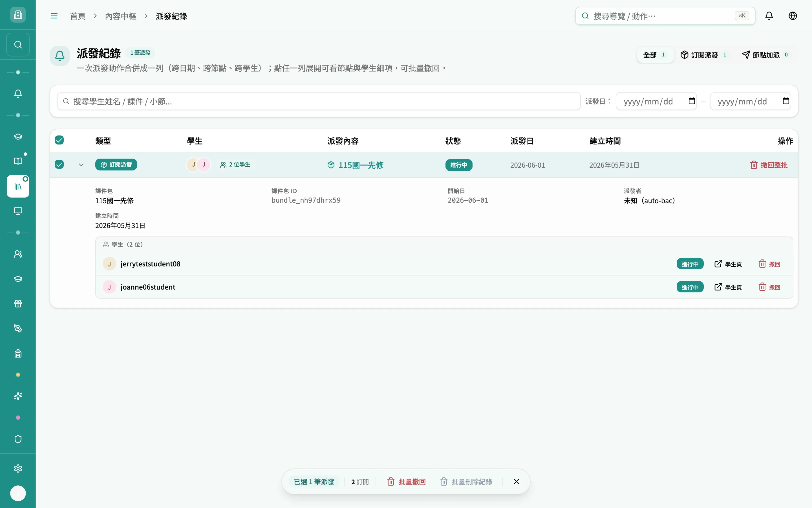Click the stacked student avatars in the row

pos(198,165)
